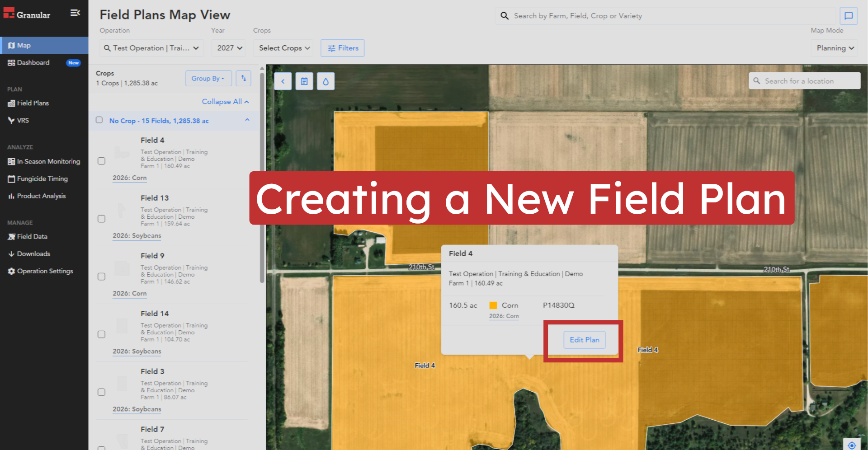Open the 2026: Soybeans link under Field 13
868x450 pixels.
(137, 236)
